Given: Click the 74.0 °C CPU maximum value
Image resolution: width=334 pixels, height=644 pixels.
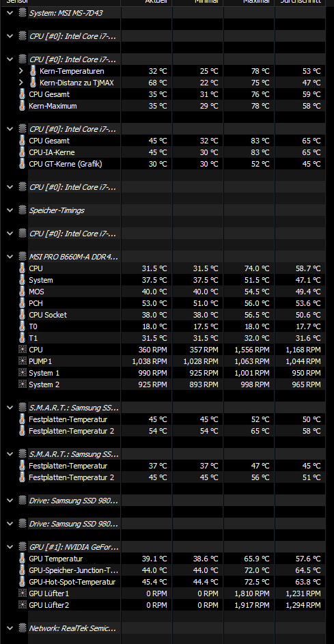Looking at the screenshot, I should coord(257,268).
